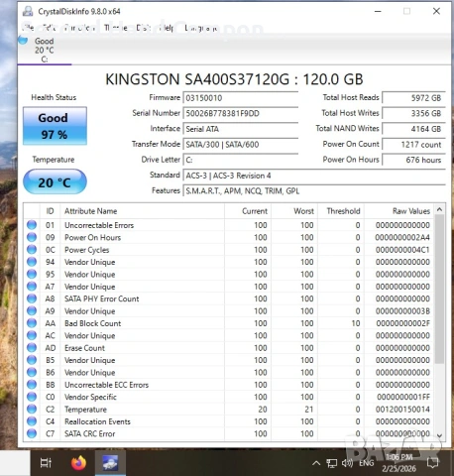Image resolution: width=454 pixels, height=476 pixels.
Task: Expand the hidden tray icons chevron
Action: coord(316,463)
